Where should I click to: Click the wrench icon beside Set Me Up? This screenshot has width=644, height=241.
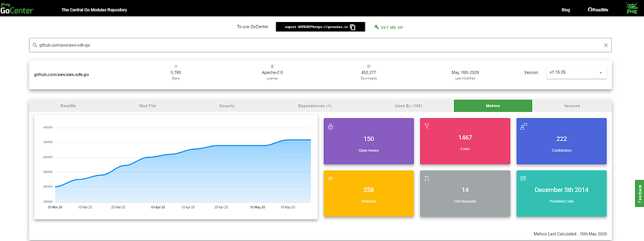[376, 27]
